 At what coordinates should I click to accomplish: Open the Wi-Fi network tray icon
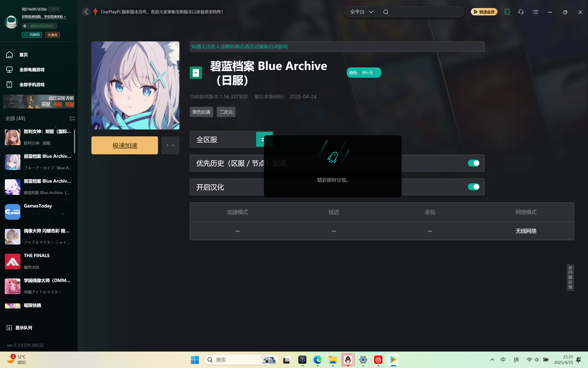tap(529, 360)
